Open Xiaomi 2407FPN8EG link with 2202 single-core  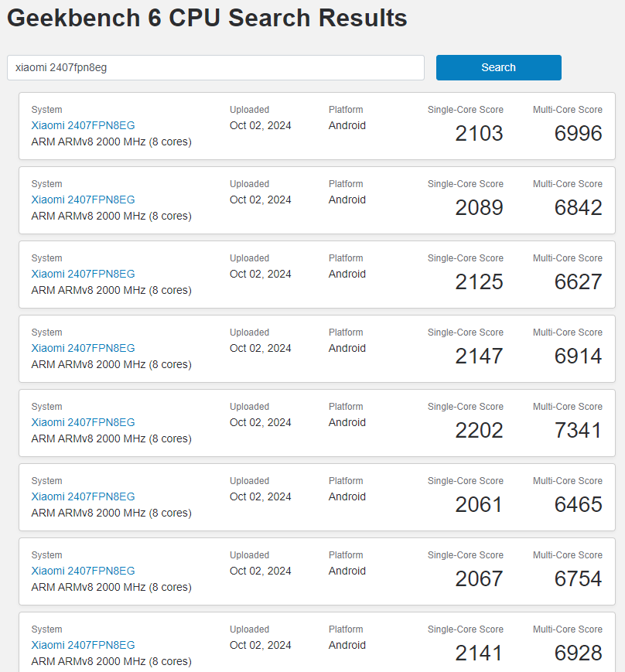click(x=83, y=422)
